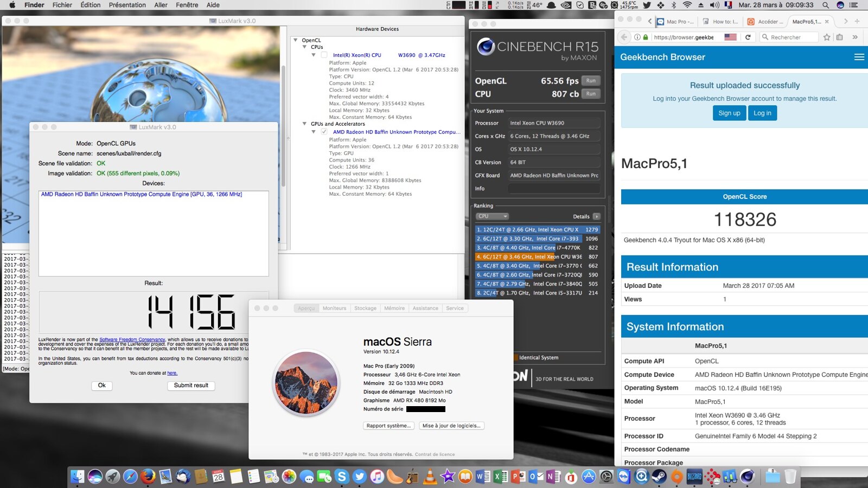Open the Présentation menu
The image size is (868, 488).
click(127, 5)
